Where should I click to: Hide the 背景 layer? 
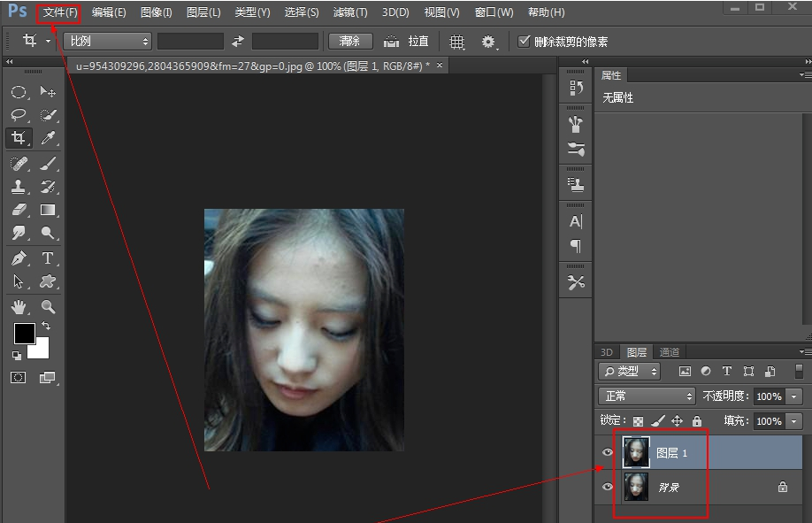tap(607, 486)
